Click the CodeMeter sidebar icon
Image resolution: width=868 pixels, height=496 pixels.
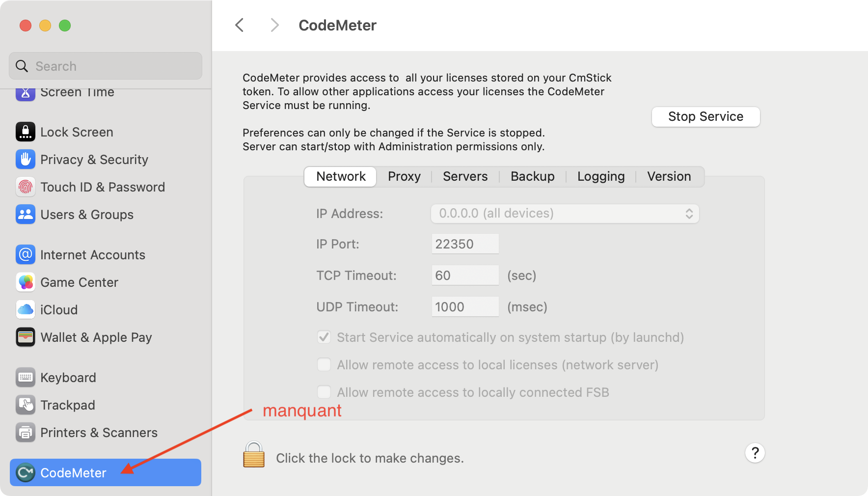(26, 473)
